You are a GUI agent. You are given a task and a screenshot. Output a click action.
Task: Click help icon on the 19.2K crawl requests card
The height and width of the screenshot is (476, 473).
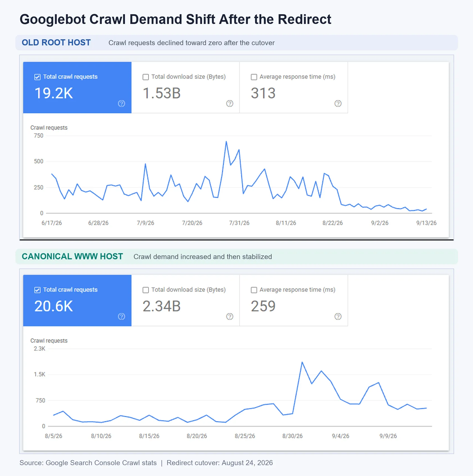[121, 104]
